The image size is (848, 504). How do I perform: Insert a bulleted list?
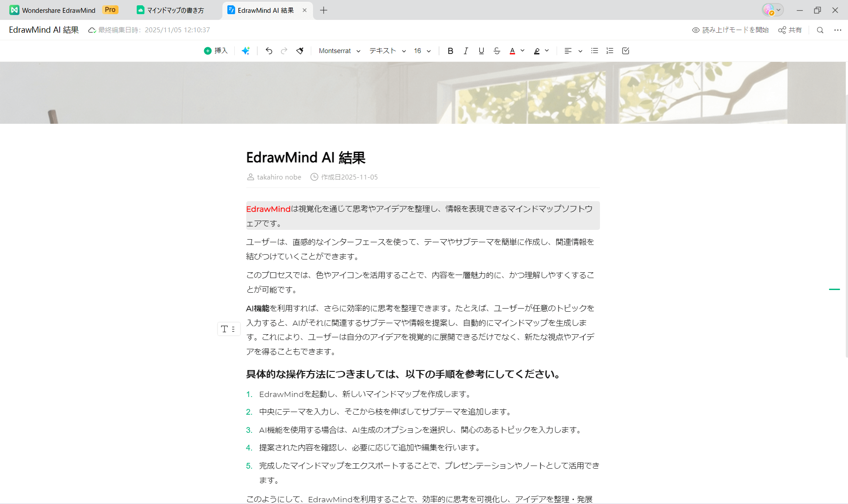click(594, 50)
